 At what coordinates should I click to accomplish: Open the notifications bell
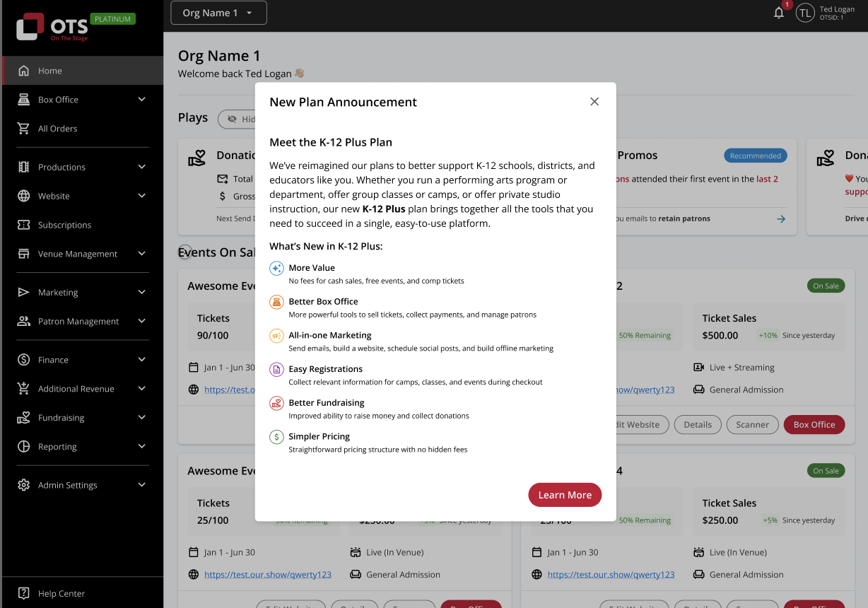point(779,13)
